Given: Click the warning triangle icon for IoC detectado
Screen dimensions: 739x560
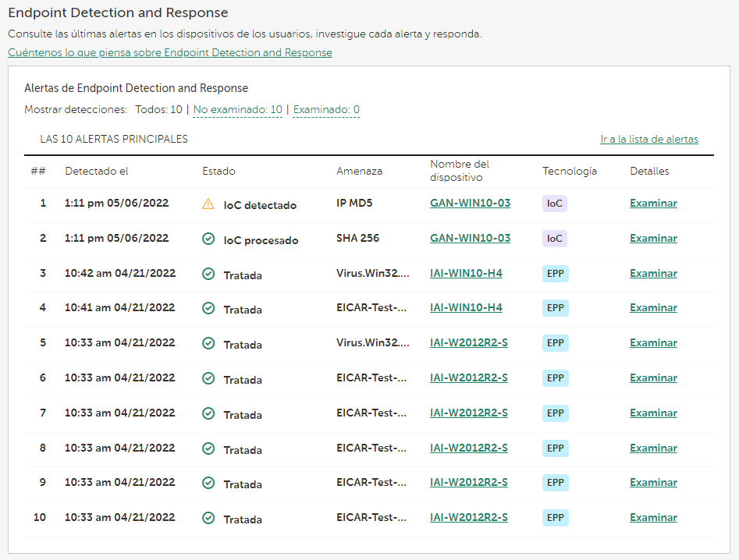Looking at the screenshot, I should click(x=208, y=203).
